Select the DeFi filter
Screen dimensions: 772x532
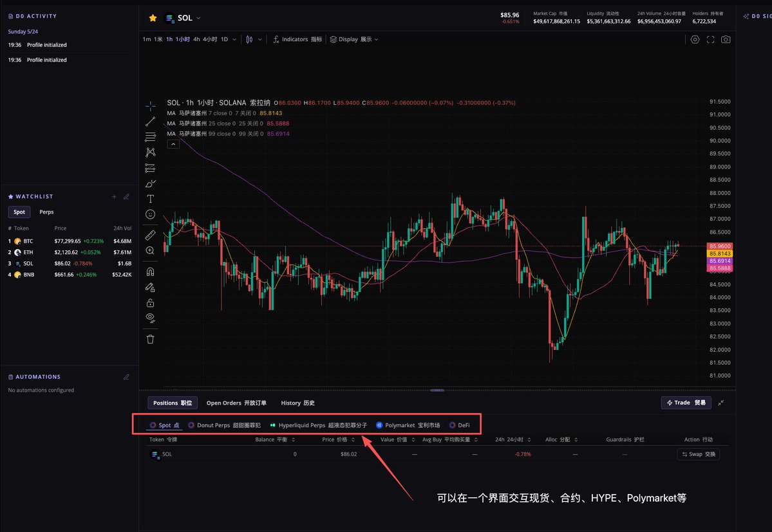click(x=459, y=425)
